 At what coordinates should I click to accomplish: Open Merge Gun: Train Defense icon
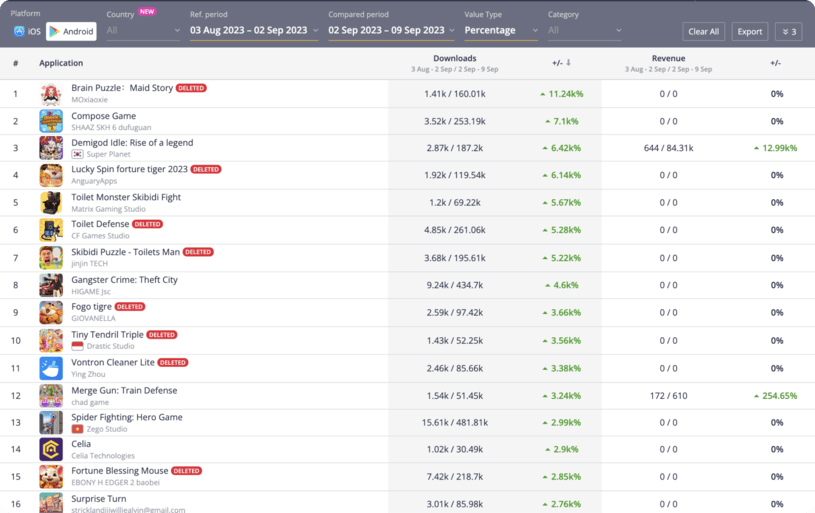(51, 396)
